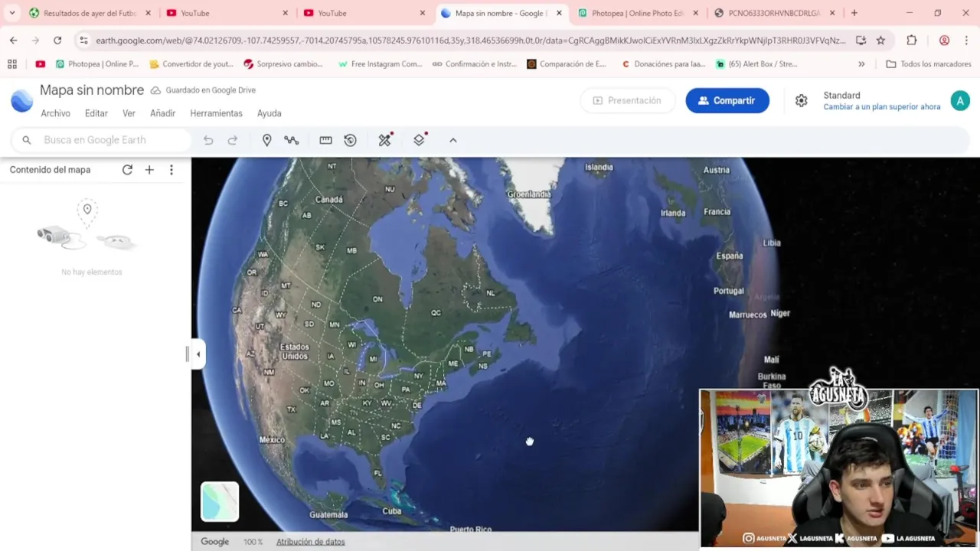The height and width of the screenshot is (551, 980).
Task: Open the Añadir menu
Action: [x=162, y=113]
